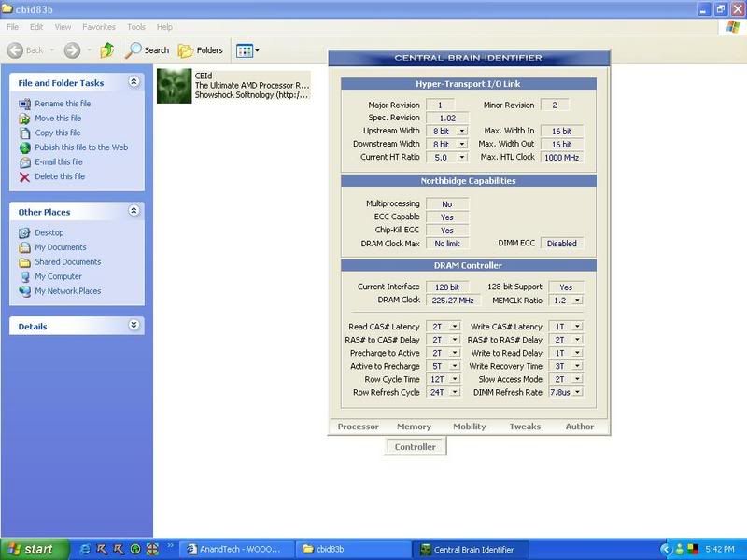Open the Write to Read Delay dropdown
The height and width of the screenshot is (560, 747).
click(x=577, y=353)
